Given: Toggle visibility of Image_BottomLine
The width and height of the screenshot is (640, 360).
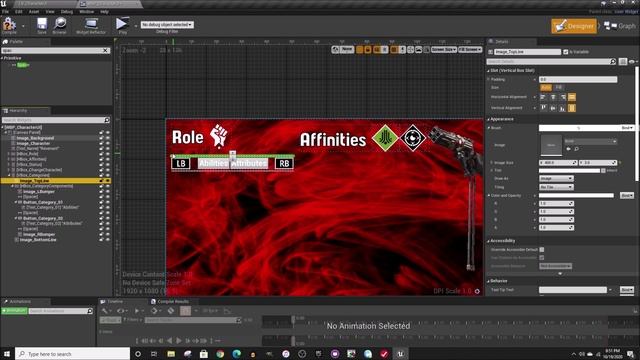Looking at the screenshot, I should tap(108, 240).
